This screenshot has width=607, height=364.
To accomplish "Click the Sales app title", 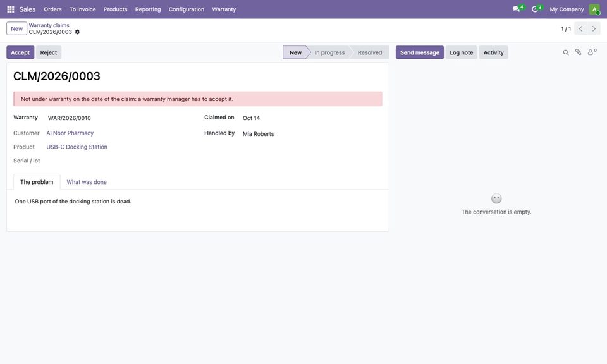I will pos(27,9).
